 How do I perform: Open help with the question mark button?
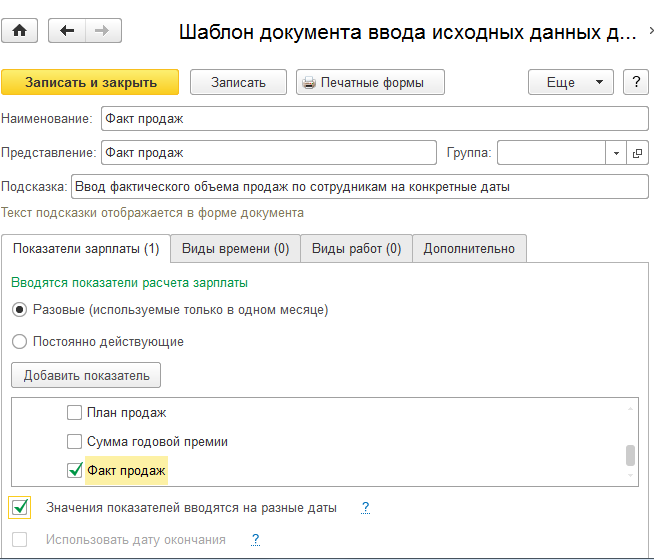[635, 82]
